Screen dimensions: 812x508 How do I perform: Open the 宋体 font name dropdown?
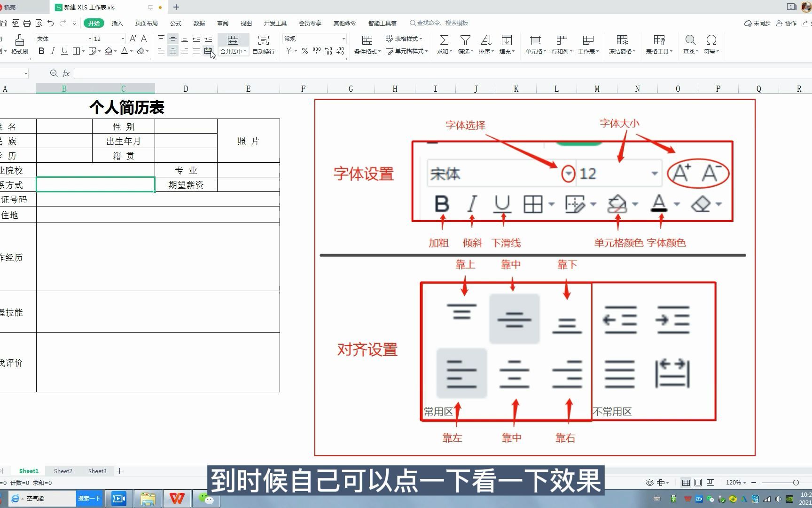pos(90,39)
